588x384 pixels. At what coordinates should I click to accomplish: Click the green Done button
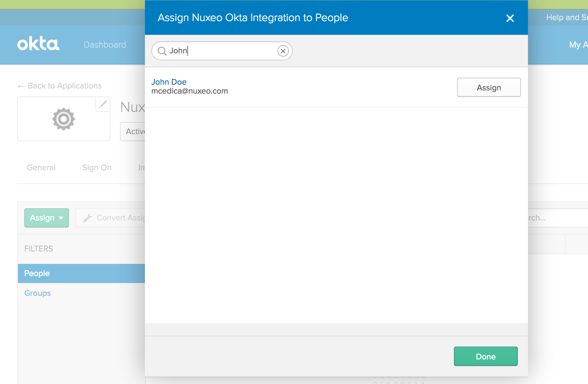[x=486, y=356]
